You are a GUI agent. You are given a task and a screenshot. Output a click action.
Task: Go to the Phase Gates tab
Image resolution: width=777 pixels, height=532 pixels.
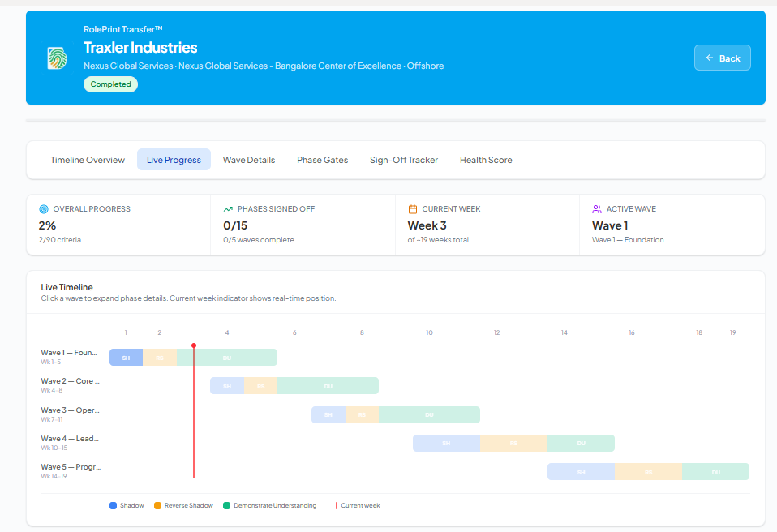[x=322, y=160]
